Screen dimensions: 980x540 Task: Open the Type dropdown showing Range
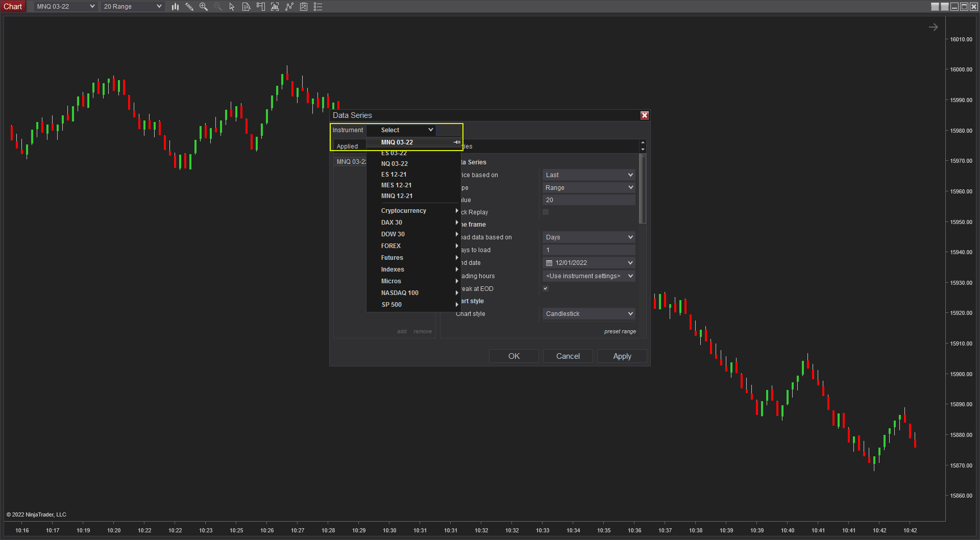click(589, 188)
